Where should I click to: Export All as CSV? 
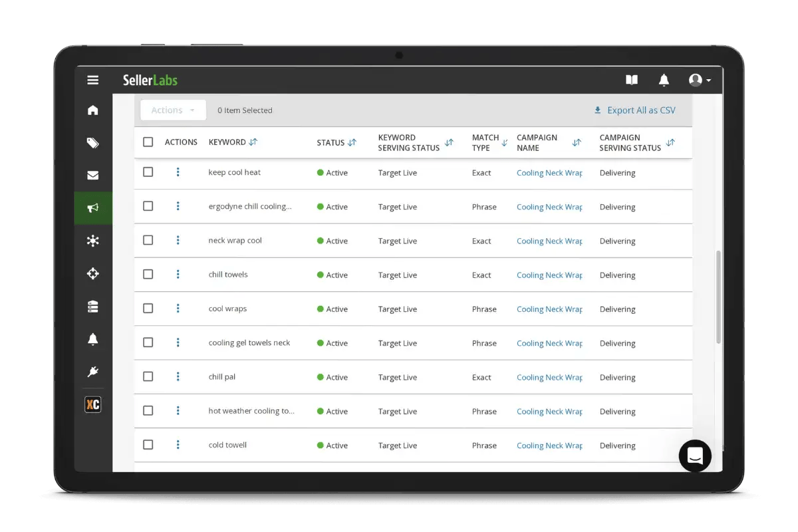(x=634, y=110)
